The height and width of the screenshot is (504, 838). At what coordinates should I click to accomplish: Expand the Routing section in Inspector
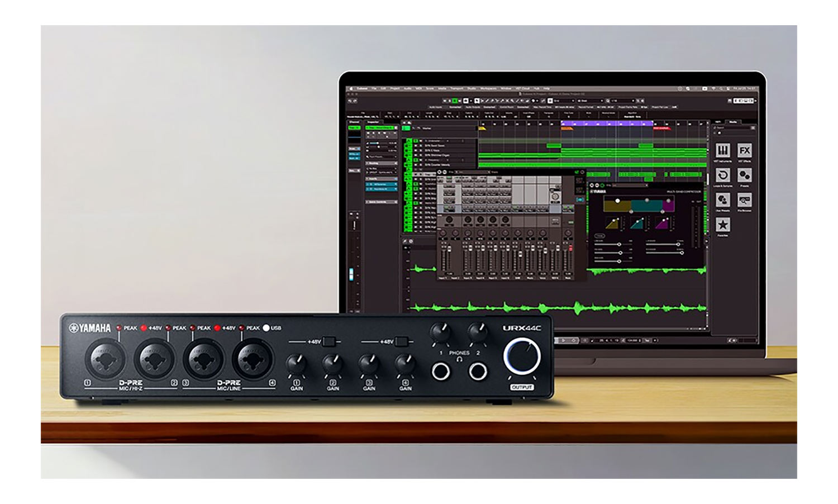(x=382, y=163)
